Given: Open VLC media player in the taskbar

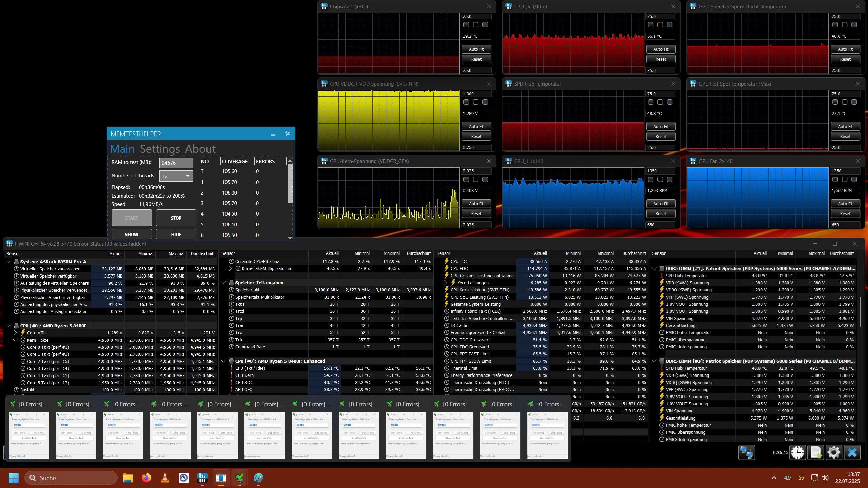Looking at the screenshot, I should coord(165,478).
